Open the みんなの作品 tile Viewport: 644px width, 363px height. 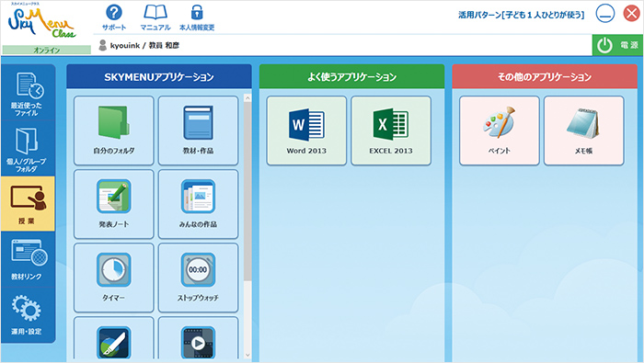click(x=198, y=204)
